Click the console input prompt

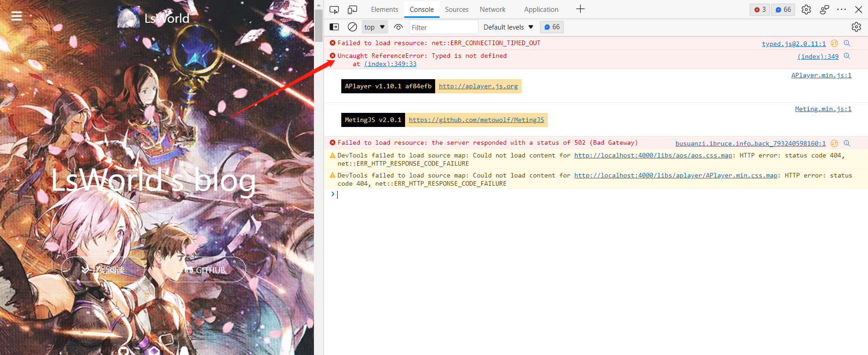pyautogui.click(x=596, y=194)
